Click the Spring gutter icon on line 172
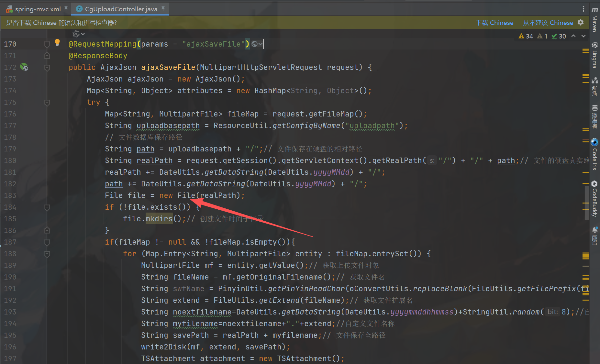The width and height of the screenshot is (600, 364). coord(24,67)
